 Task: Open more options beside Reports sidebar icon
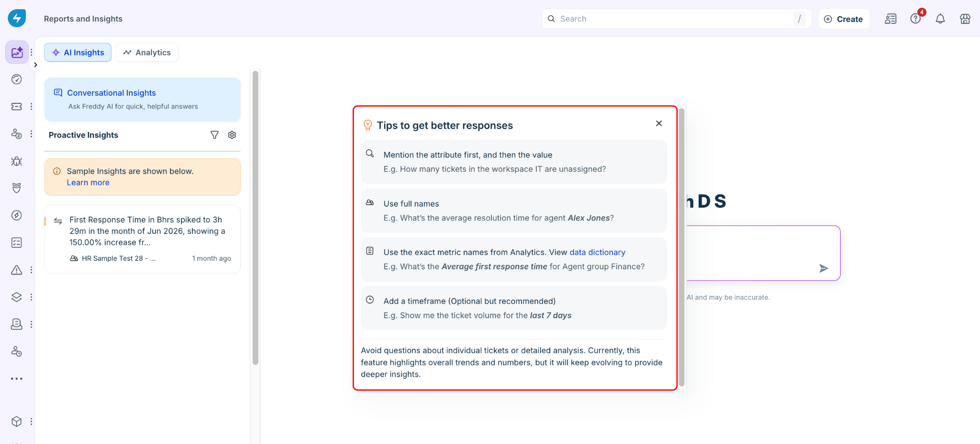32,52
